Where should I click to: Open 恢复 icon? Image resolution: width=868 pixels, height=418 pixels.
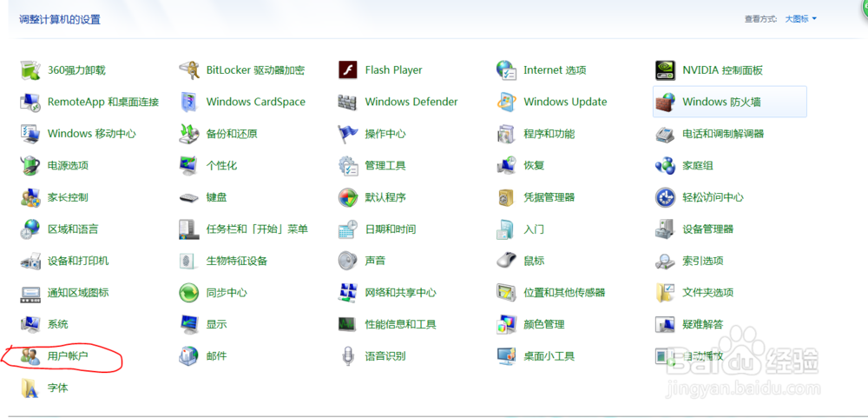click(506, 165)
